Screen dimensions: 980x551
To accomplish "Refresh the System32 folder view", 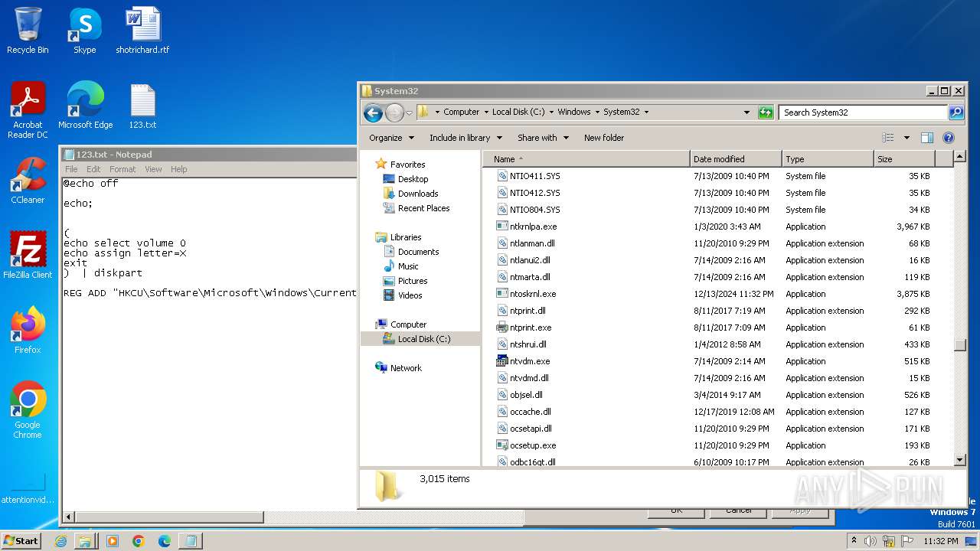I will (x=766, y=112).
